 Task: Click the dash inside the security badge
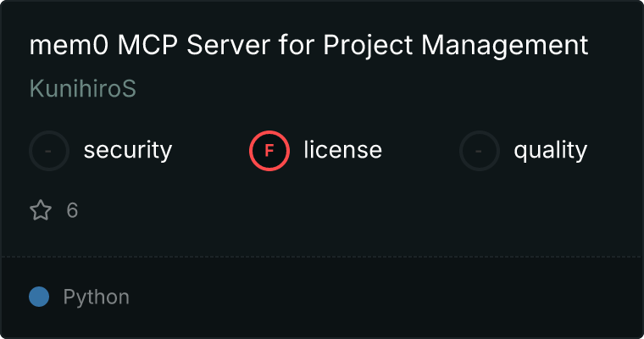click(x=49, y=151)
